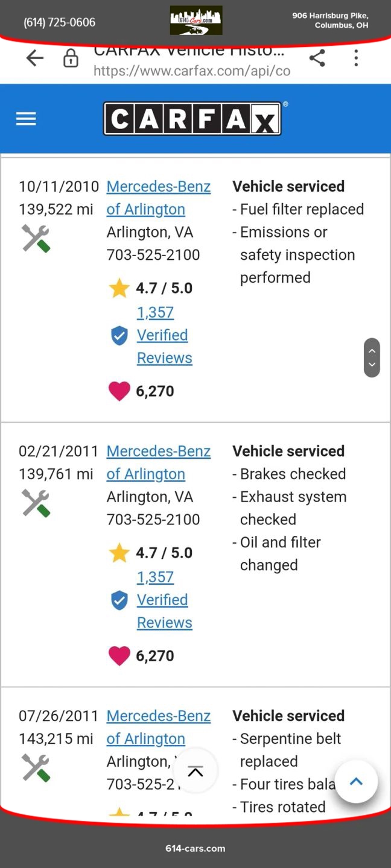
Task: Click the wrench service icon for 02/21/2011
Action: click(x=36, y=503)
